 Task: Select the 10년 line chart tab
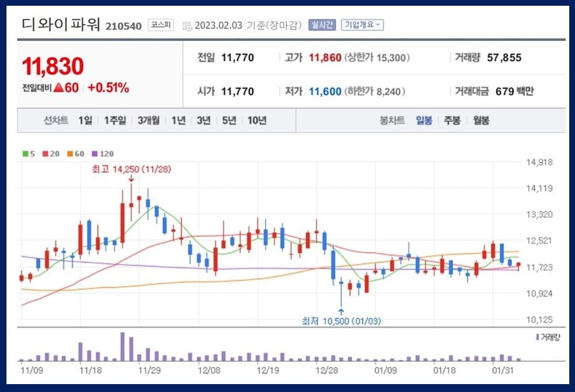tap(257, 120)
